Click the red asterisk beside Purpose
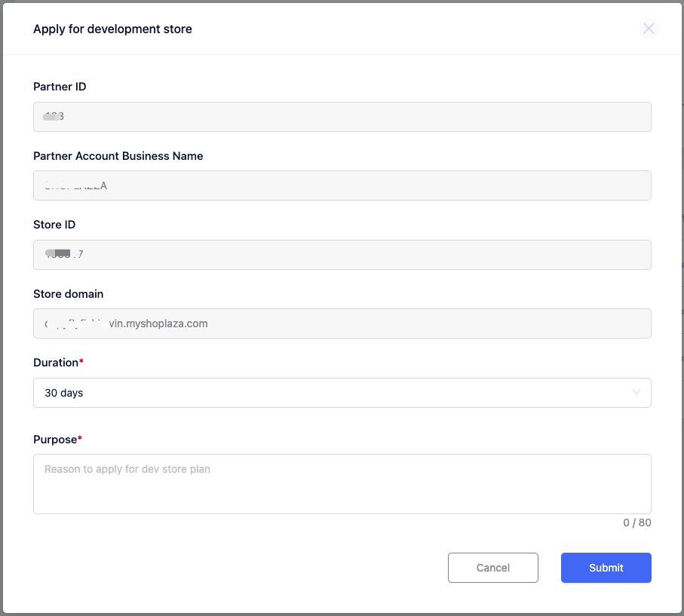This screenshot has height=616, width=684. [x=80, y=439]
